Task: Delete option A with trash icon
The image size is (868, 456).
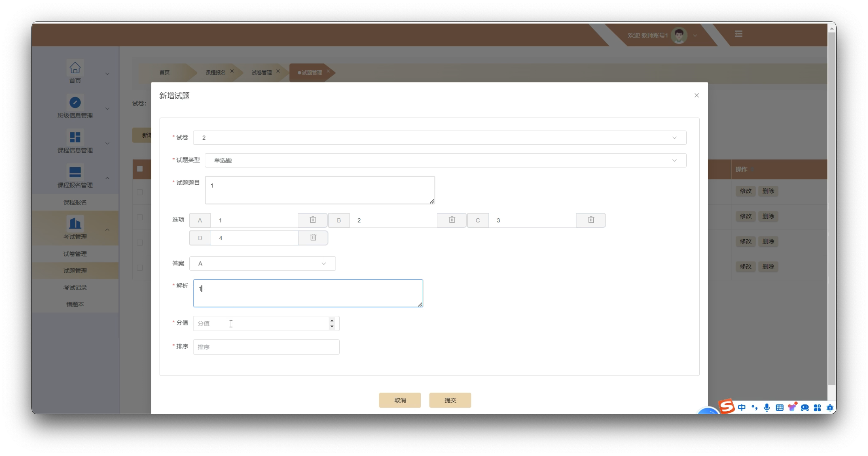Action: tap(313, 220)
